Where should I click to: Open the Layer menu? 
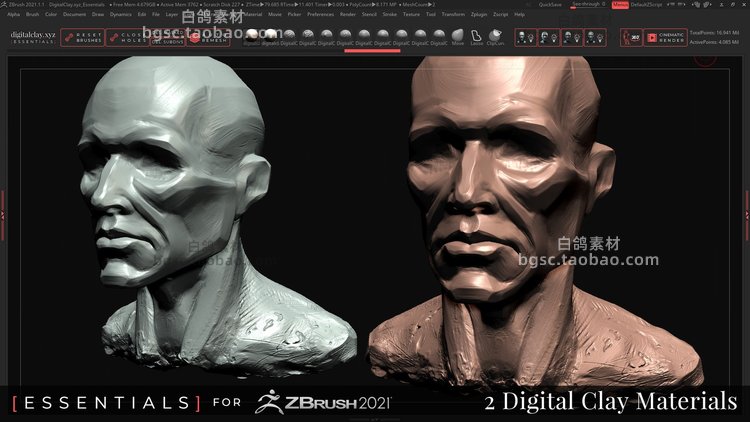pyautogui.click(x=172, y=14)
